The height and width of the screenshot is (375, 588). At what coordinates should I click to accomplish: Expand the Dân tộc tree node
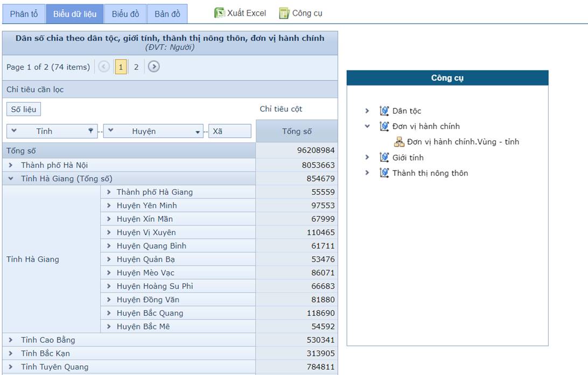367,111
